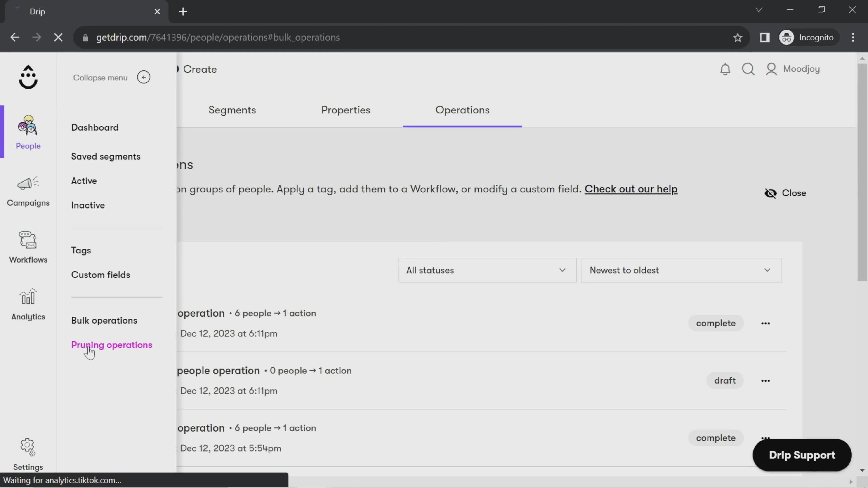Click the Create button
Viewport: 868px width, 488px height.
point(200,69)
